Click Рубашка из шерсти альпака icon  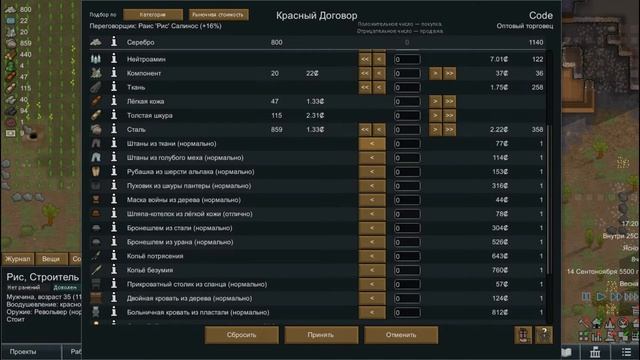tap(96, 171)
